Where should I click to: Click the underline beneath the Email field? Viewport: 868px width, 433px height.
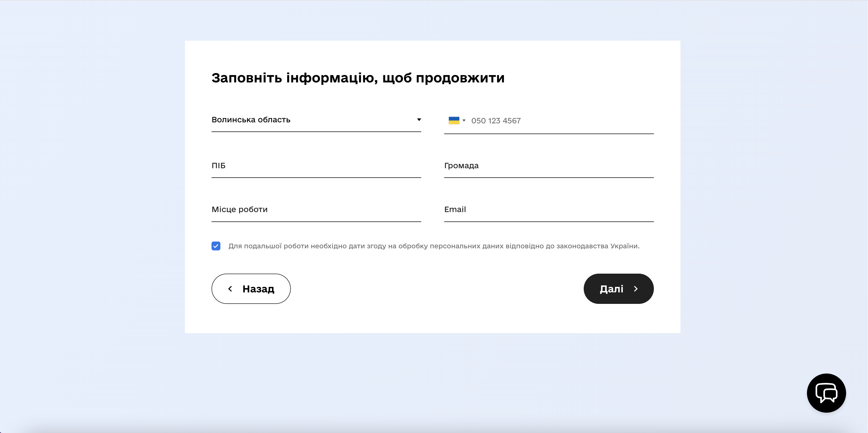[549, 222]
